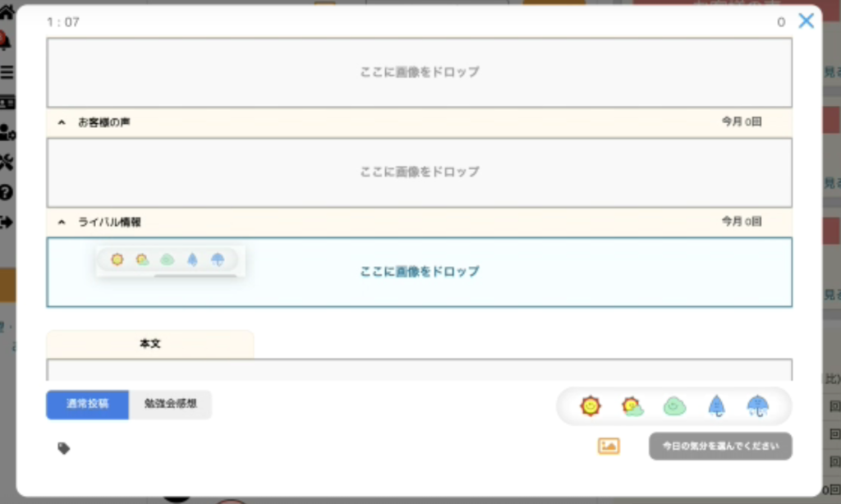Select the sunny mood icon in bottom bar

pyautogui.click(x=590, y=405)
